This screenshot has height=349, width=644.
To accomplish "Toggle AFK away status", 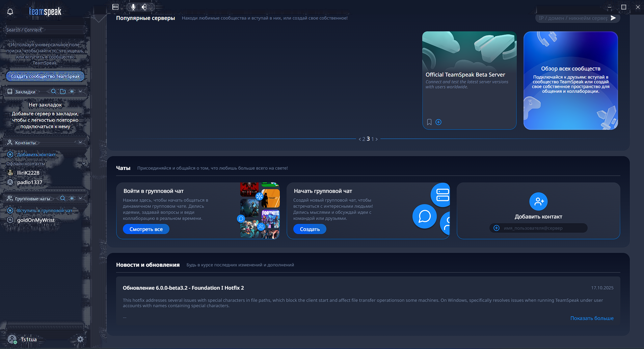I will tap(115, 7).
